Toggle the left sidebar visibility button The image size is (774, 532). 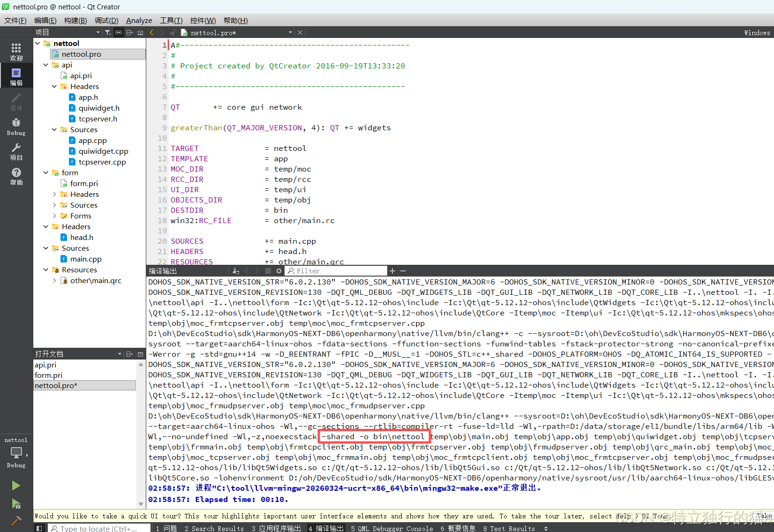[x=39, y=528]
